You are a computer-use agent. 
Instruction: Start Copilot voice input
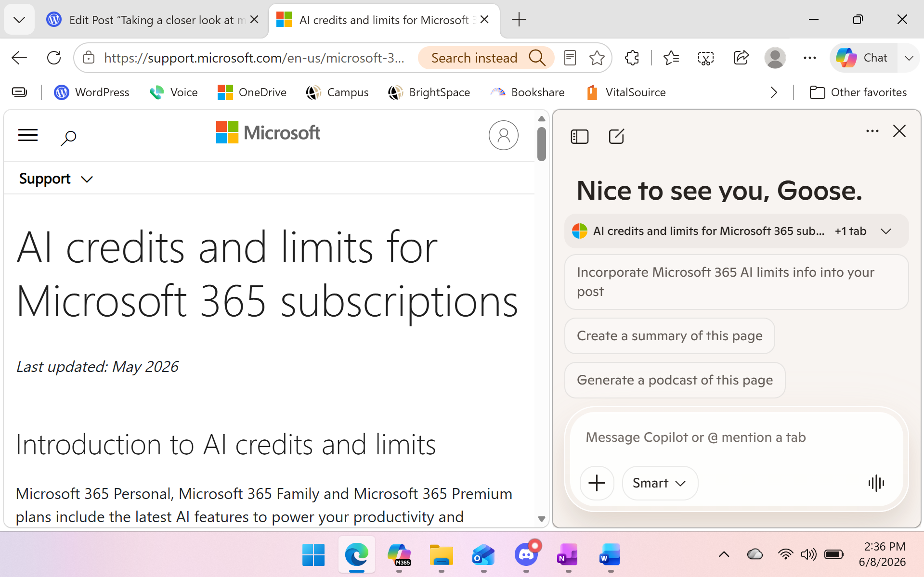876,483
